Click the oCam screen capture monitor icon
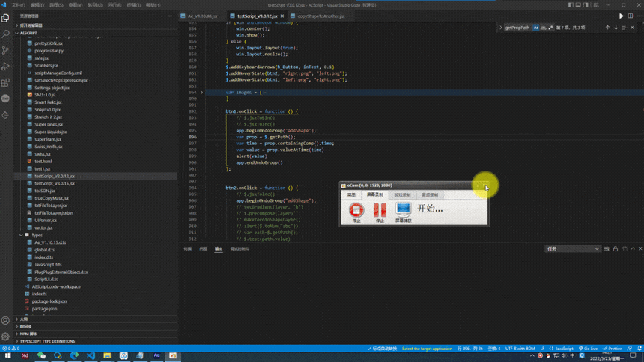Image resolution: width=644 pixels, height=362 pixels. click(x=403, y=210)
